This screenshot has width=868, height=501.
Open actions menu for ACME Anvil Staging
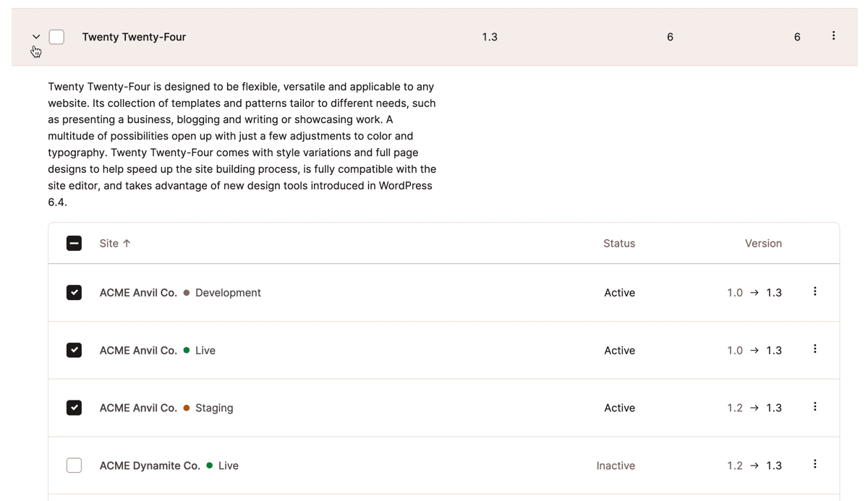coord(814,407)
